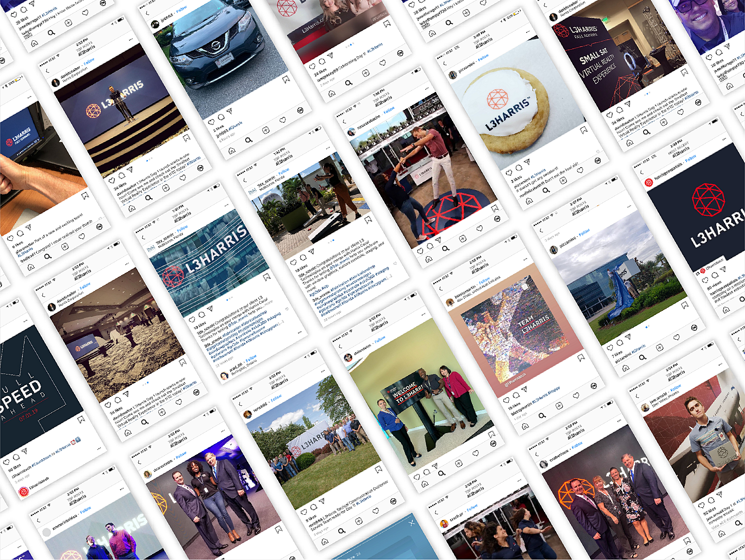Switch to Home tab under Small Sat VR post
Screen dimensions: 745x560
[x=630, y=143]
